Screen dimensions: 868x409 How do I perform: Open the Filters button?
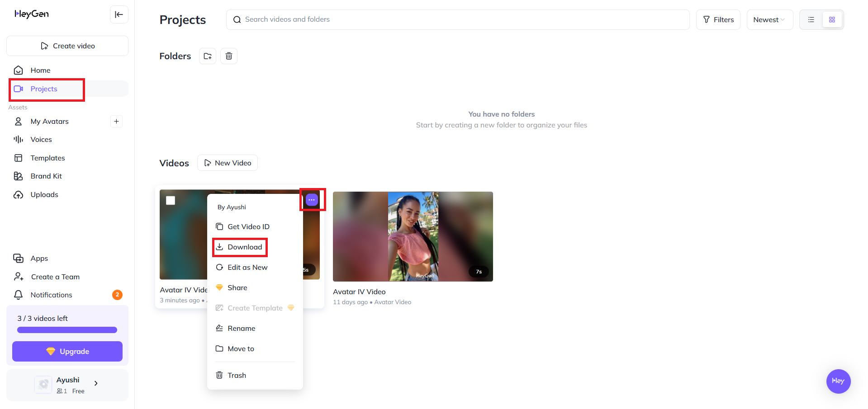point(718,20)
